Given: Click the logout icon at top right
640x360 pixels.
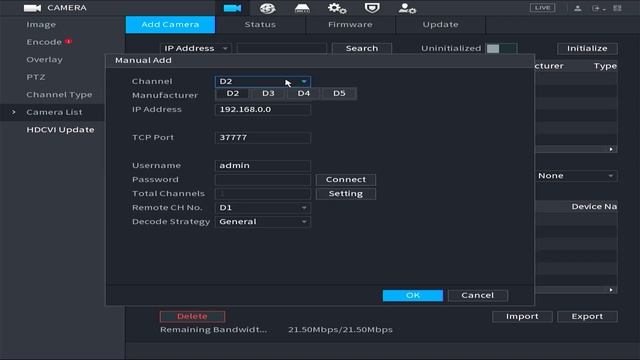Looking at the screenshot, I should (597, 8).
